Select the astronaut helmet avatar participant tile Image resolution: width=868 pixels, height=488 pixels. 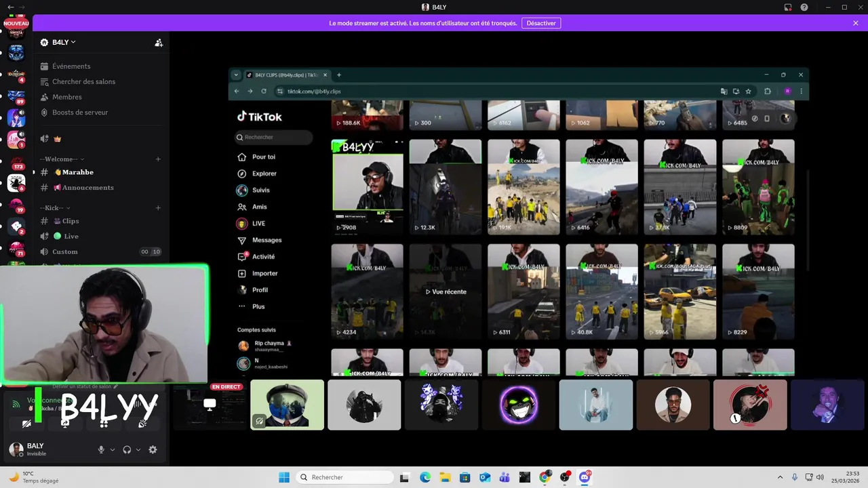coord(288,405)
